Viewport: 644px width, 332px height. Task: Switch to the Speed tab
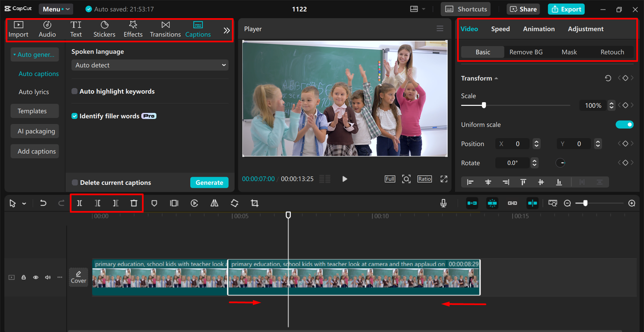click(501, 29)
